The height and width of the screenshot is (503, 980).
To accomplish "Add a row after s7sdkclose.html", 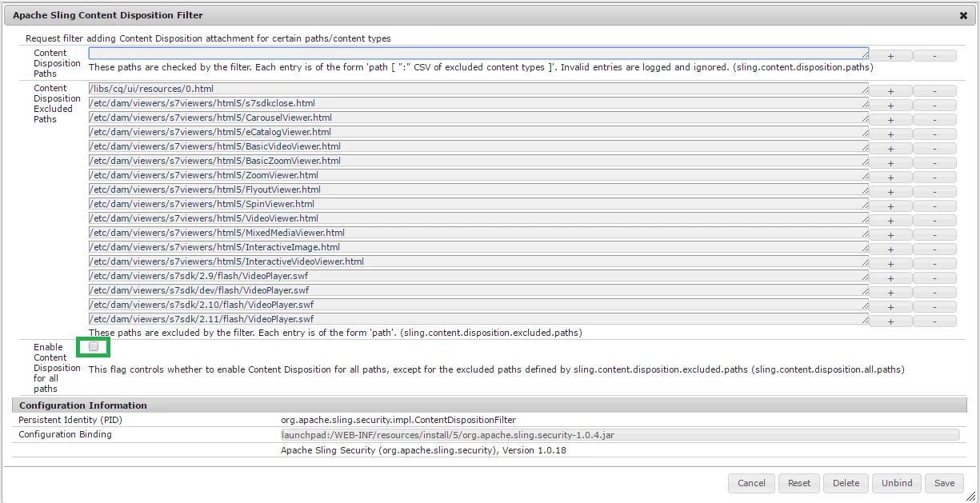I will pos(890,106).
